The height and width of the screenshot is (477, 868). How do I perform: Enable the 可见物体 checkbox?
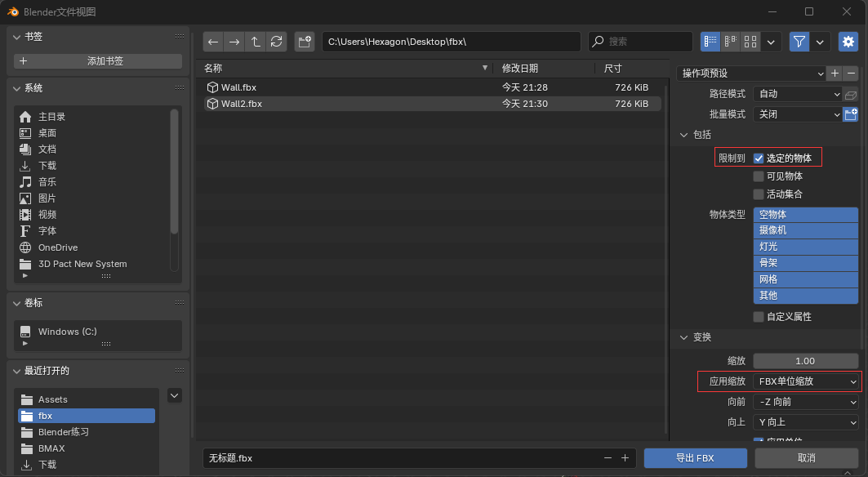click(x=759, y=176)
